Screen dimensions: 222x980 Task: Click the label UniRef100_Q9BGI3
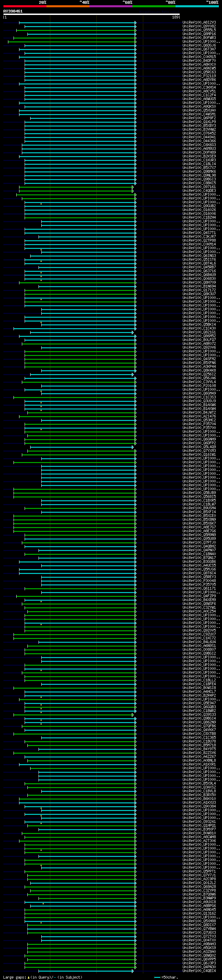[x=199, y=179]
